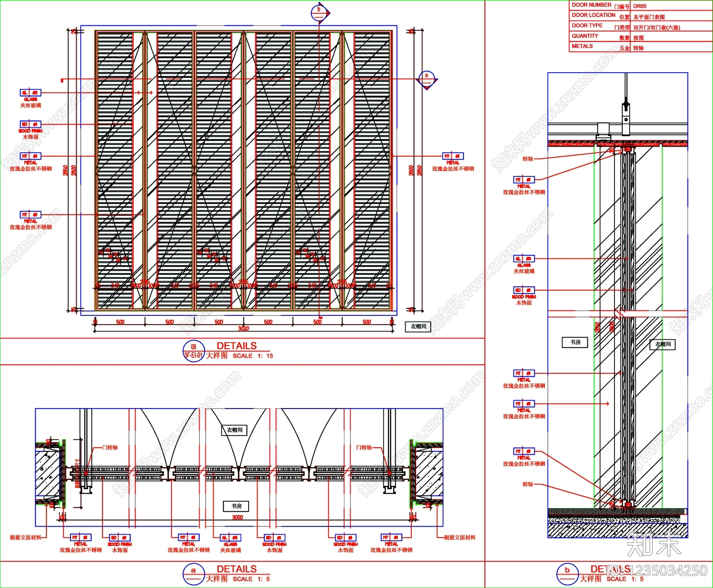Viewport: 713px width, 588px height.
Task: Click the DOOR TYPE table label
Action: (x=587, y=25)
